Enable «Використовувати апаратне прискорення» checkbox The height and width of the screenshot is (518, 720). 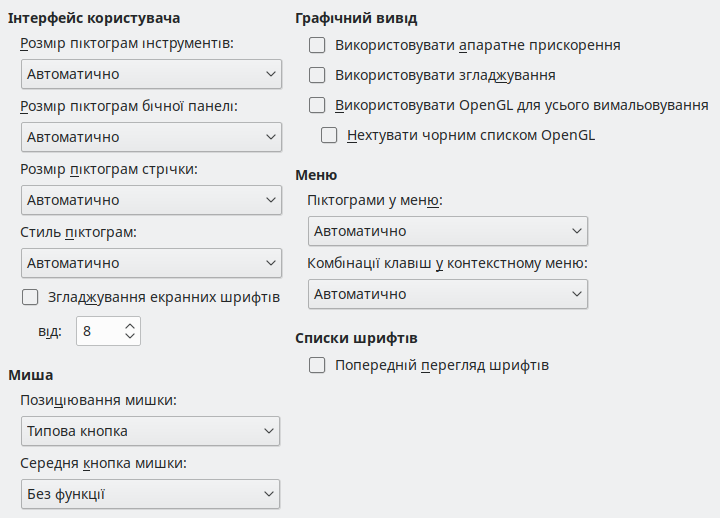318,45
